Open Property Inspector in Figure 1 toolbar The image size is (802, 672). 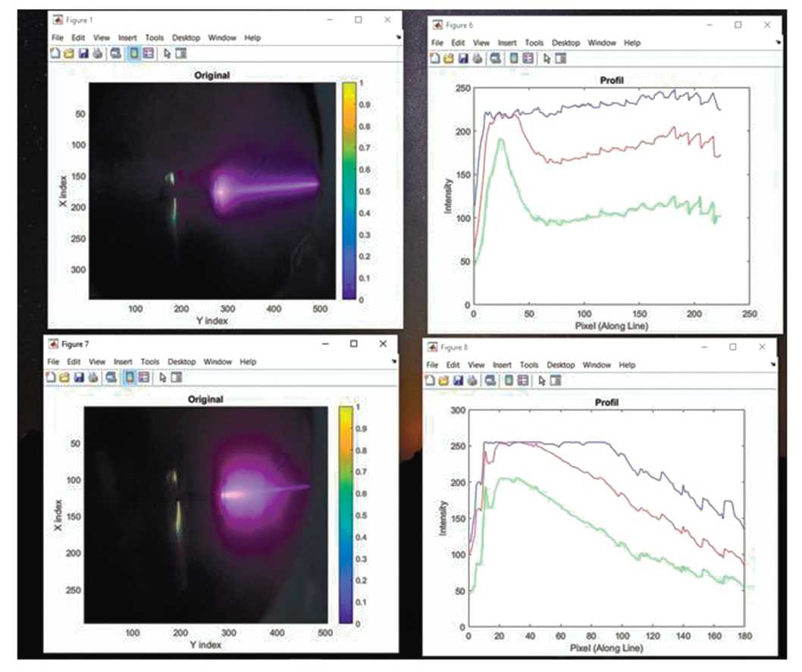click(181, 53)
